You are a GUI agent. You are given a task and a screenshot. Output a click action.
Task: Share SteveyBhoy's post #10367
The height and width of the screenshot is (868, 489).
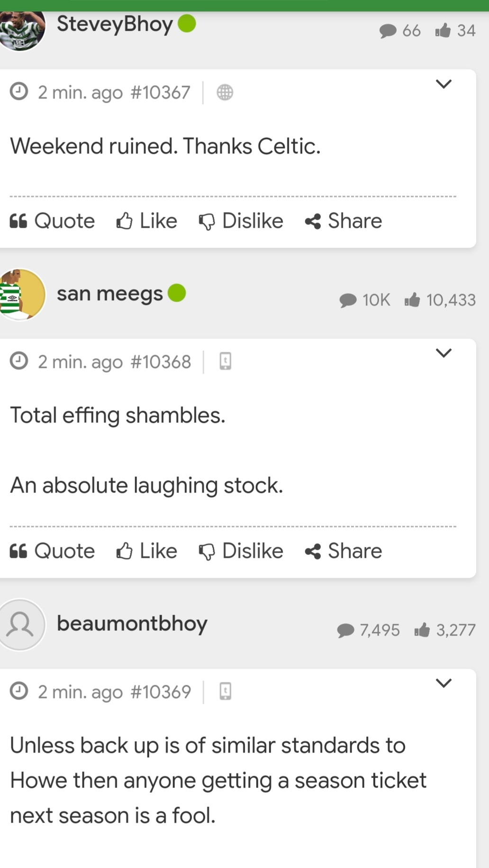[344, 221]
